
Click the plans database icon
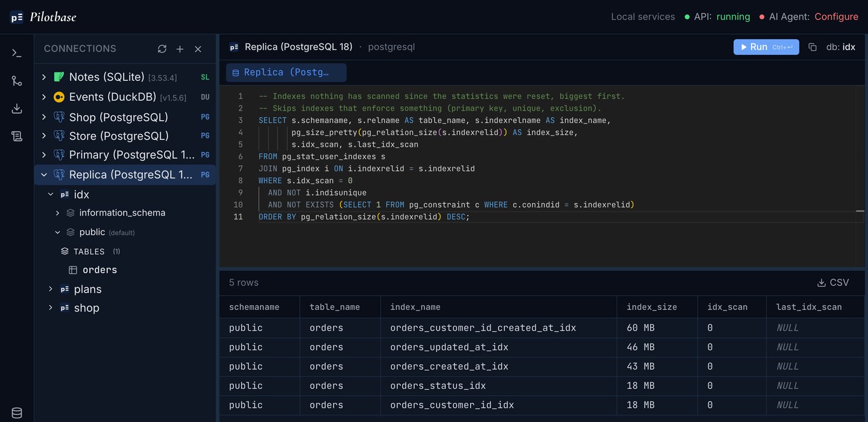tap(64, 289)
